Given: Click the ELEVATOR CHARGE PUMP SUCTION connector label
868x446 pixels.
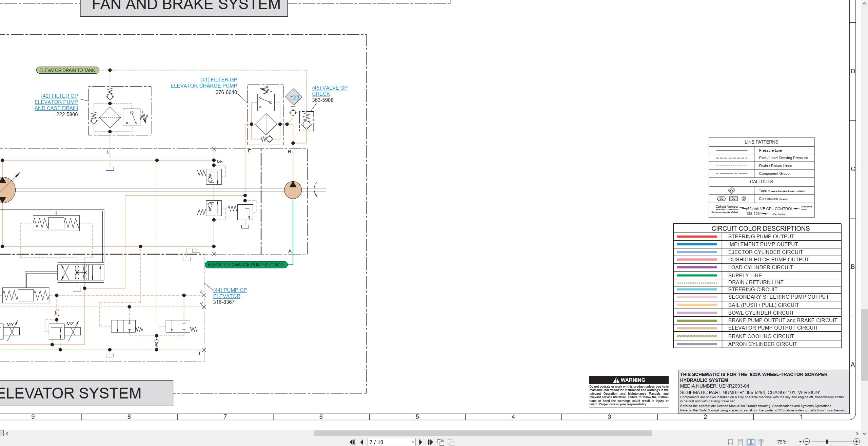Looking at the screenshot, I should tap(246, 265).
